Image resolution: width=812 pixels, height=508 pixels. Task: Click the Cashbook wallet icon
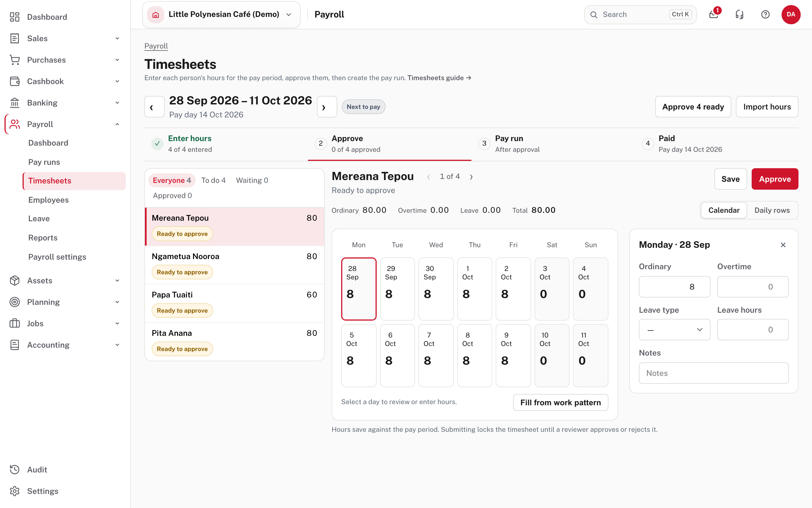(14, 81)
